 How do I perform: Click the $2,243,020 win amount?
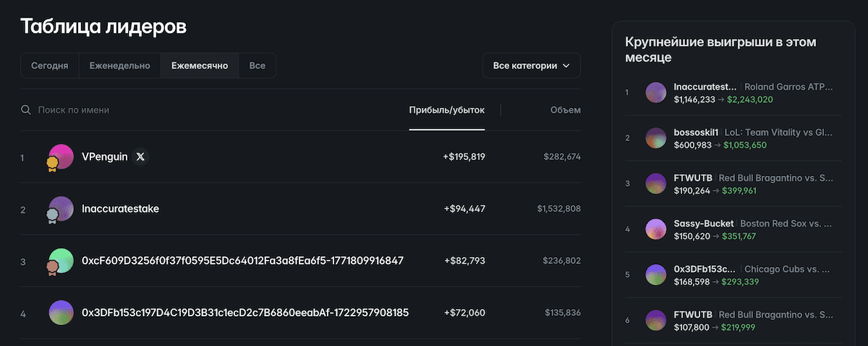click(750, 99)
